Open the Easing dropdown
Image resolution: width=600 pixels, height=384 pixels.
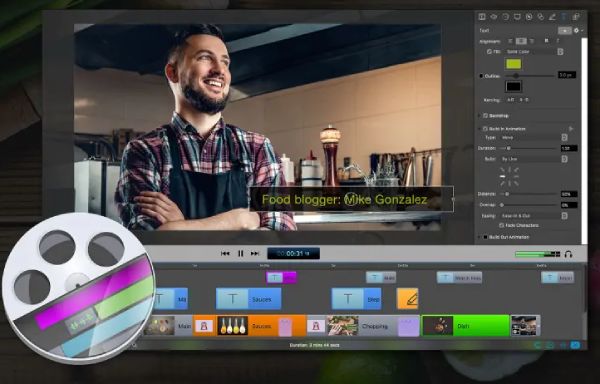(x=534, y=216)
